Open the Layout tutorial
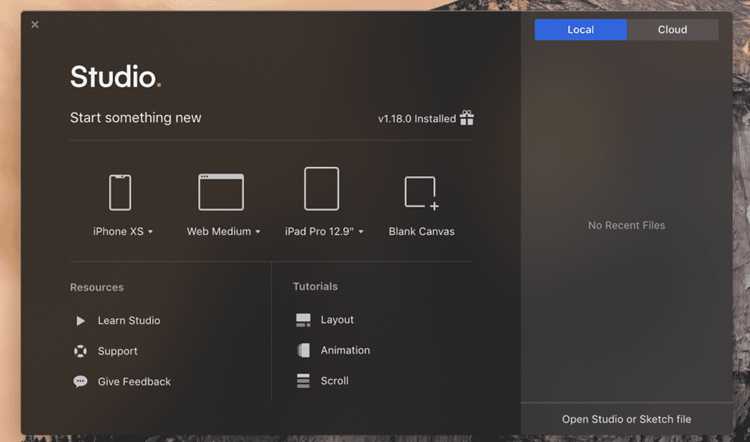The height and width of the screenshot is (442, 750). click(x=337, y=320)
